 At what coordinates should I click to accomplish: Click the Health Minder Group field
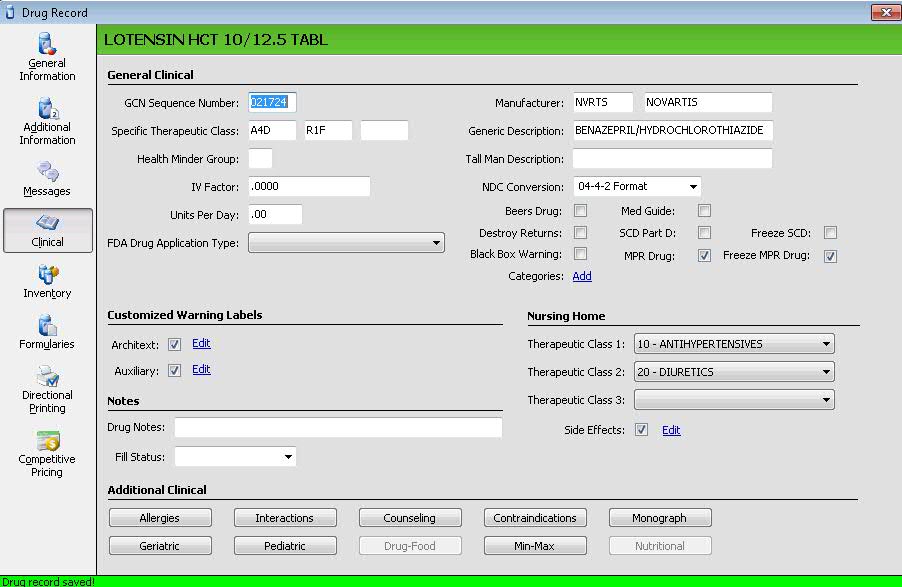coord(260,158)
